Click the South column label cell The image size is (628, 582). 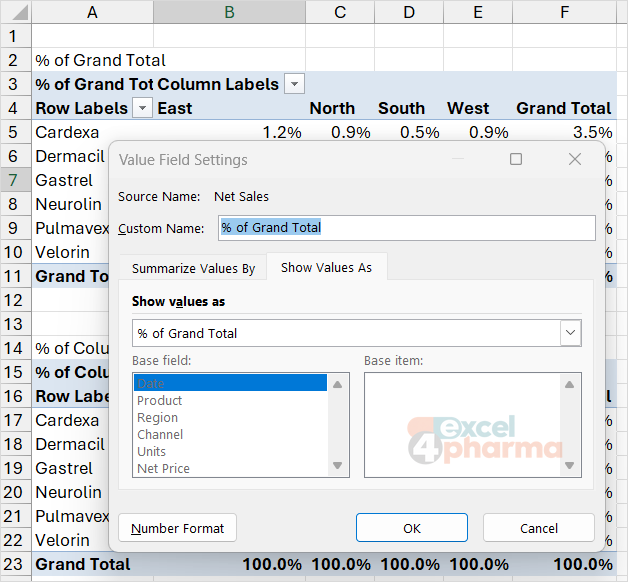pyautogui.click(x=409, y=108)
